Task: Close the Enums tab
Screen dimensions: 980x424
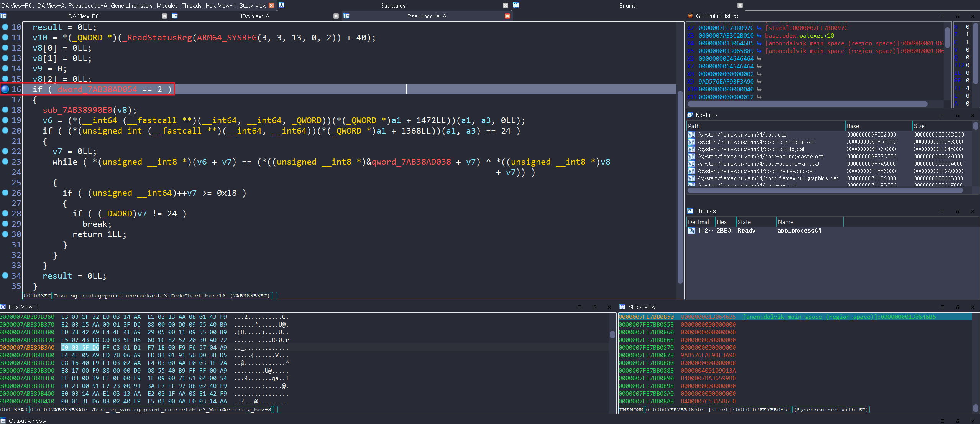Action: click(x=740, y=5)
